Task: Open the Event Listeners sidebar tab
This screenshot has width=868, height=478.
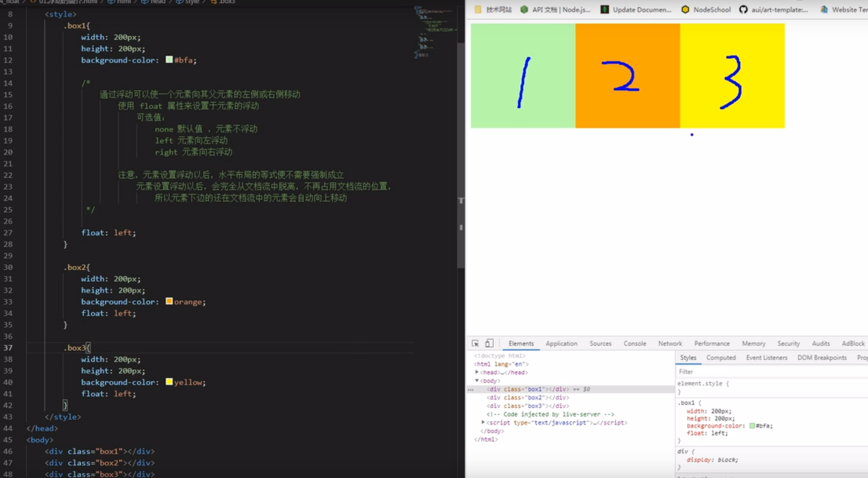Action: [766, 358]
